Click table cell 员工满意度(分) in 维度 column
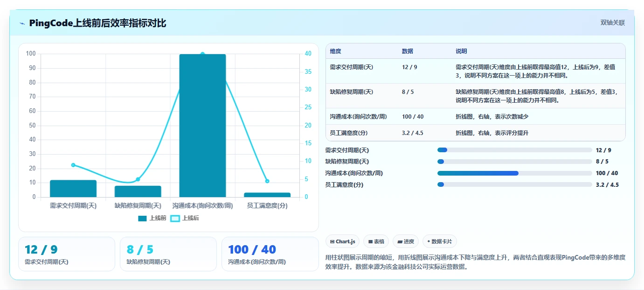Viewport: 644px width, 290px height. point(348,133)
